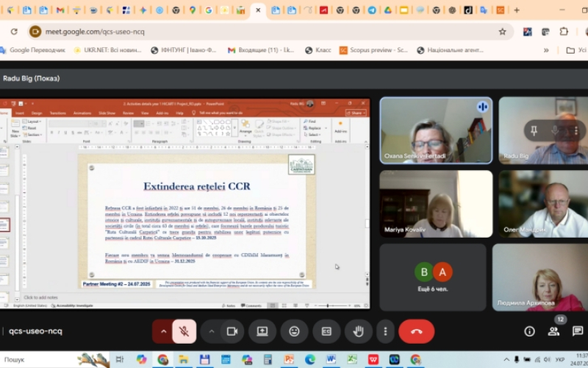Viewport: 588px width, 368px height.
Task: Toggle closed captions in Meet
Action: coord(326,331)
